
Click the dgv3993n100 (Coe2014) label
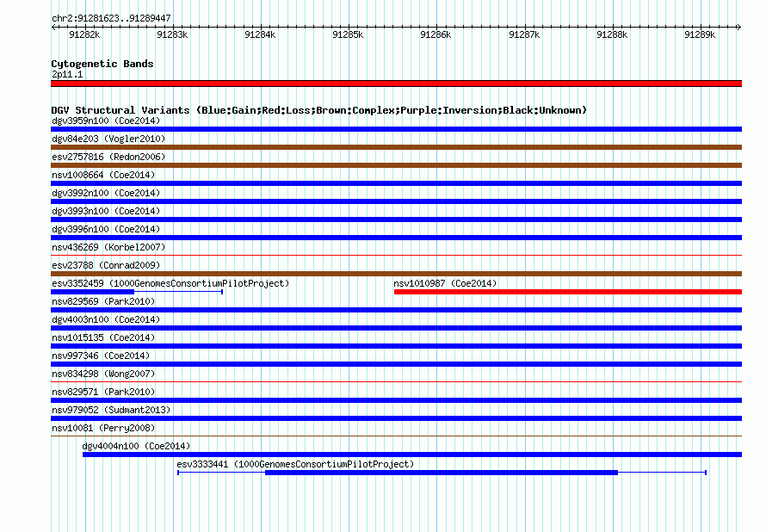coord(106,211)
